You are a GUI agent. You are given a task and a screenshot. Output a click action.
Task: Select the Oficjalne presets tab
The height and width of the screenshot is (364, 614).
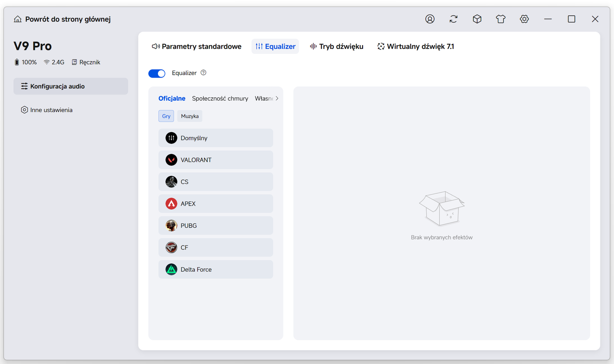pyautogui.click(x=172, y=98)
